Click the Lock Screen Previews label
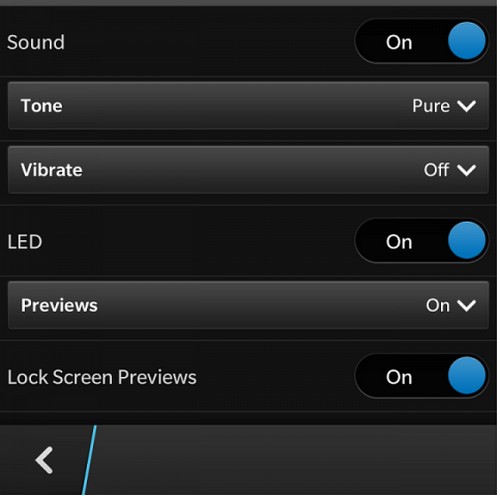The image size is (500, 496). coord(102,377)
